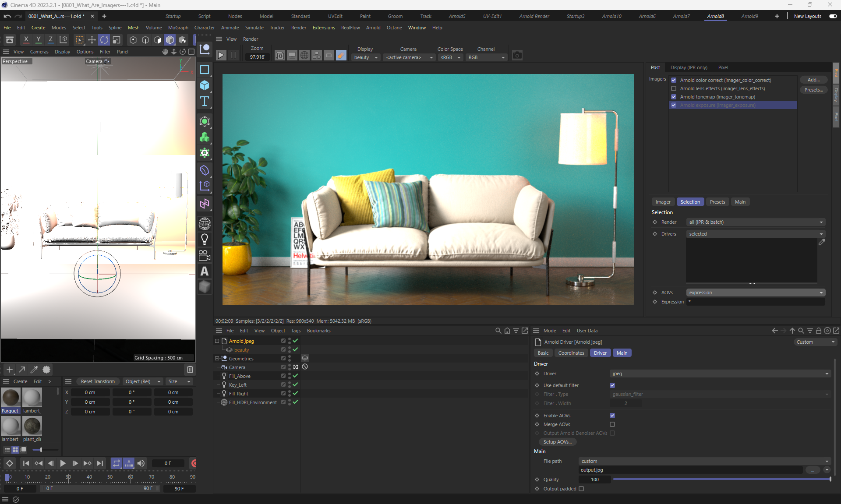Add a light with the bulb icon

[x=205, y=239]
